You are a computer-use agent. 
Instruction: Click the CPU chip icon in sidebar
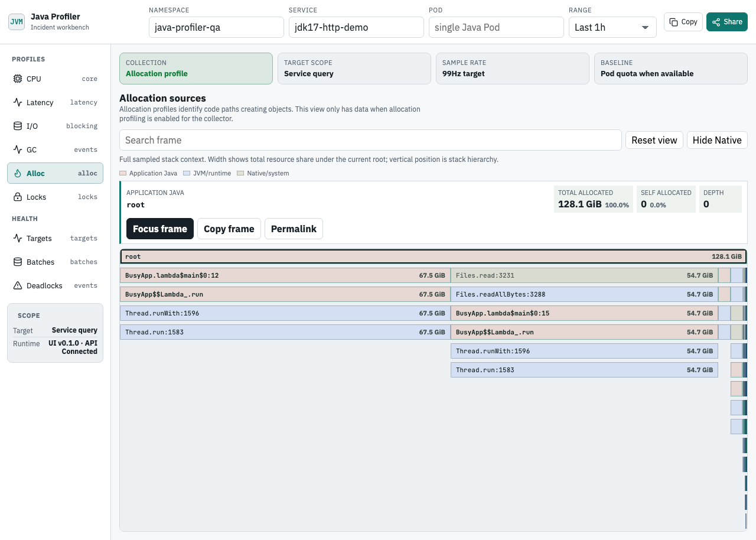click(x=18, y=79)
